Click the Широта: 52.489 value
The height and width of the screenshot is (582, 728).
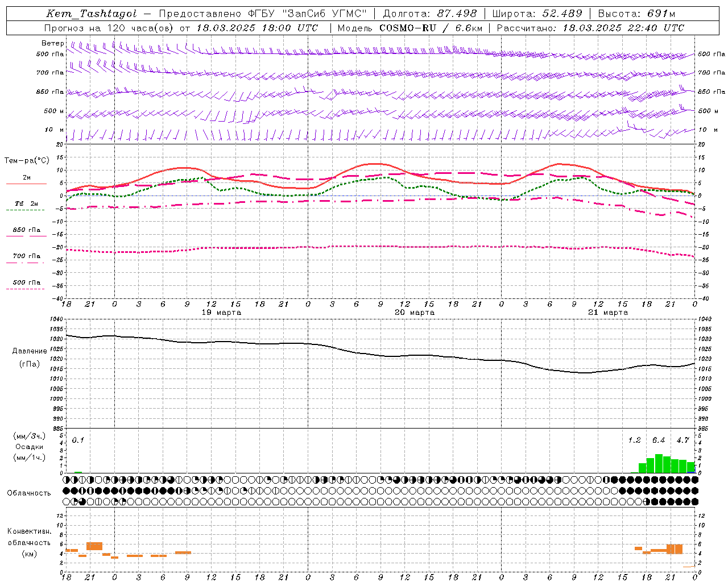(537, 14)
